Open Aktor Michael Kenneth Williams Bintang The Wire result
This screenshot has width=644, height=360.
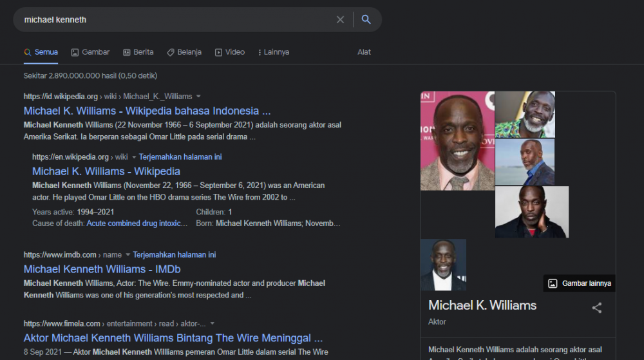(173, 338)
